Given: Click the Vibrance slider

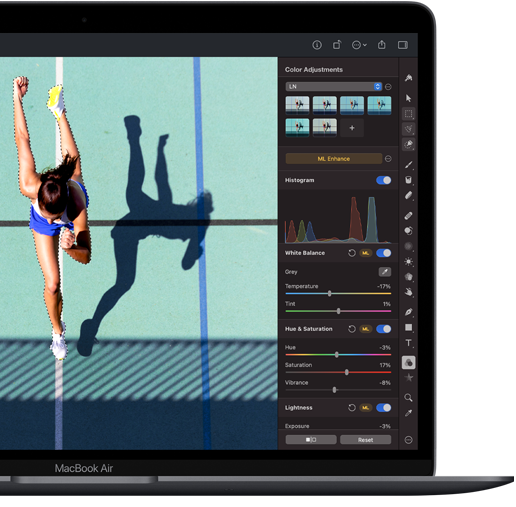Looking at the screenshot, I should pyautogui.click(x=338, y=390).
